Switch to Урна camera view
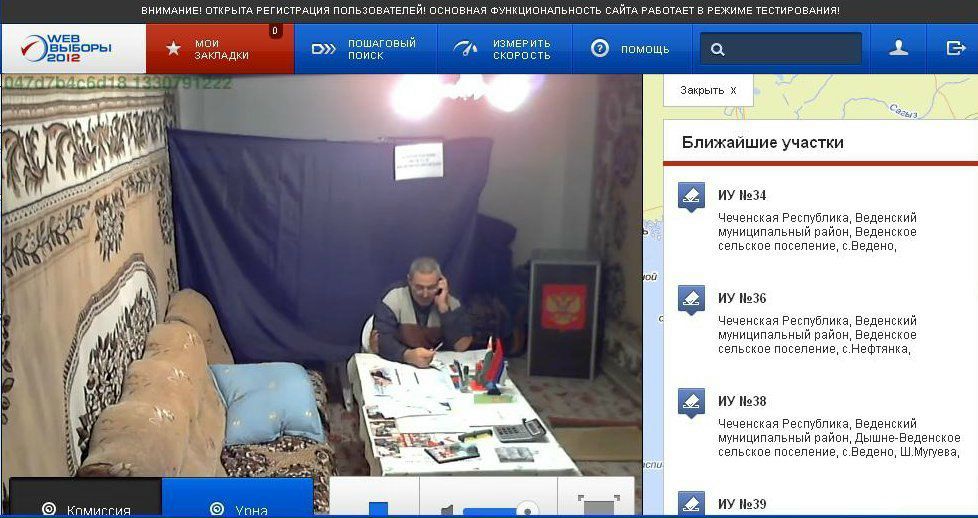This screenshot has width=978, height=518. click(x=237, y=505)
